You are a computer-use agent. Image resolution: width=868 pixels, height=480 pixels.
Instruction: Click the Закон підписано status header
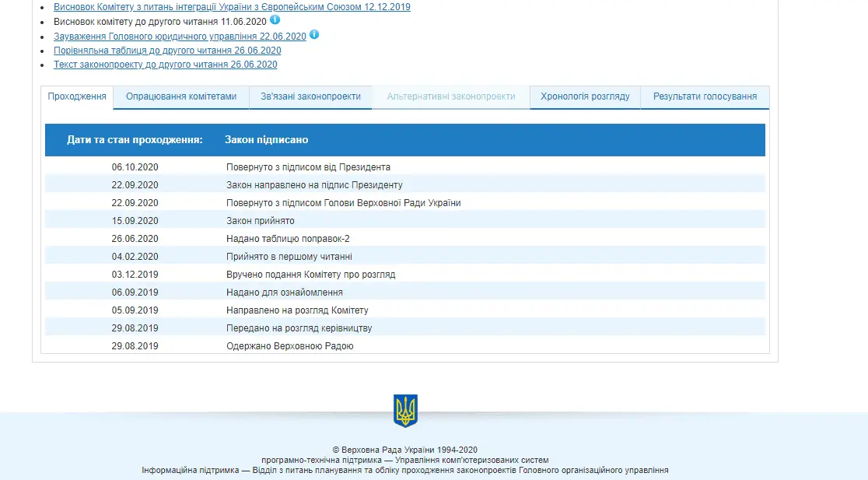267,140
